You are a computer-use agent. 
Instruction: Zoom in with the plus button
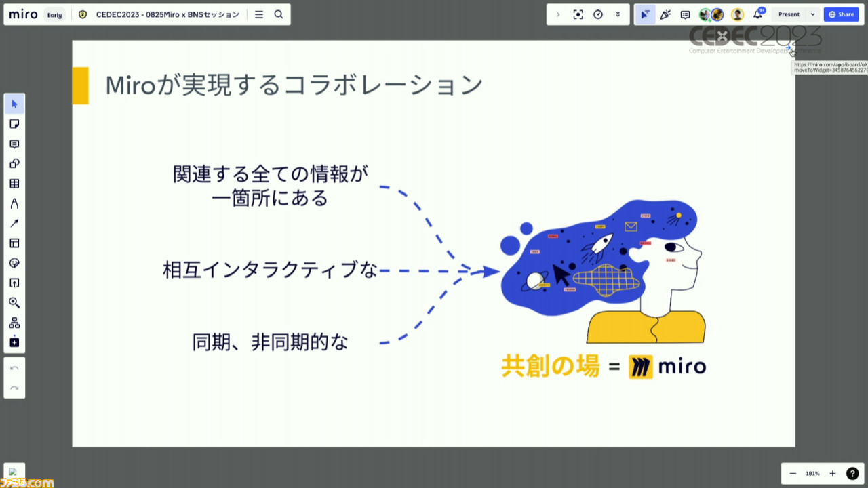pos(833,473)
